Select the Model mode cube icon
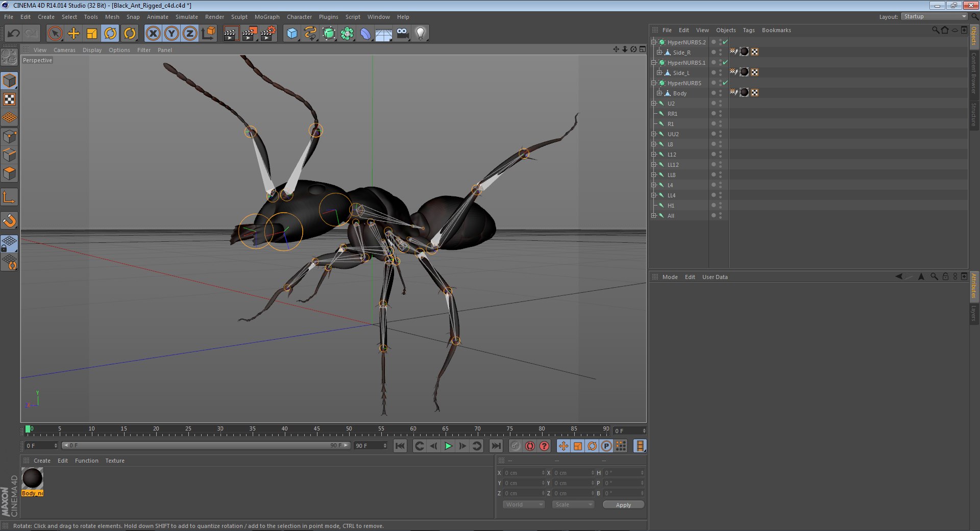The height and width of the screenshot is (531, 980). click(x=9, y=81)
